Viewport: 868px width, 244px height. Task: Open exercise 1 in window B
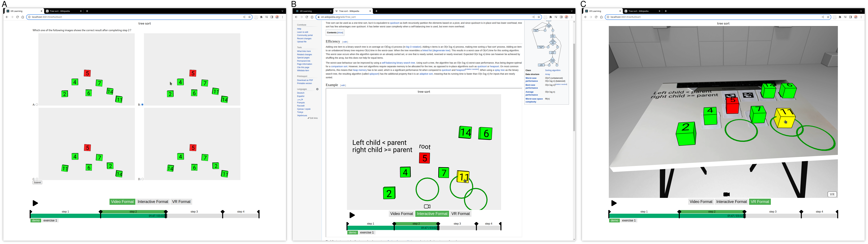(x=367, y=232)
